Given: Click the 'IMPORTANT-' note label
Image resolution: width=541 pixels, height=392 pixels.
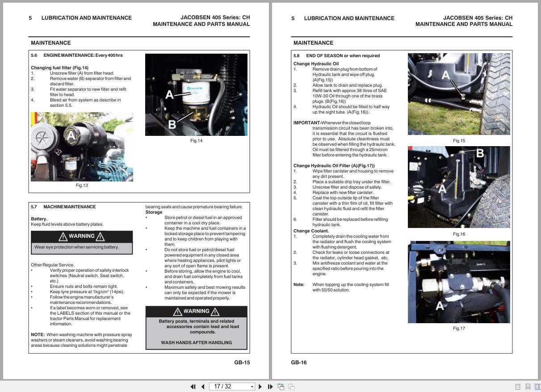Looking at the screenshot, I should (x=307, y=123).
